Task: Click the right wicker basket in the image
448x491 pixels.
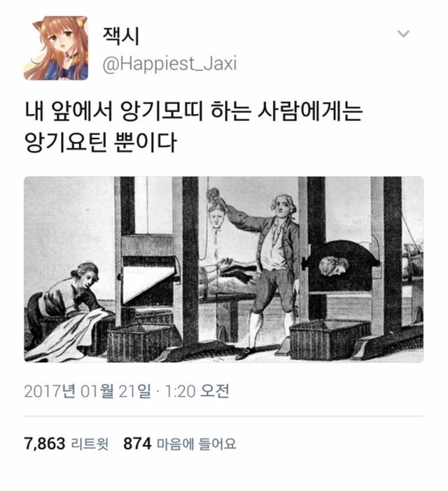Action: (329, 339)
